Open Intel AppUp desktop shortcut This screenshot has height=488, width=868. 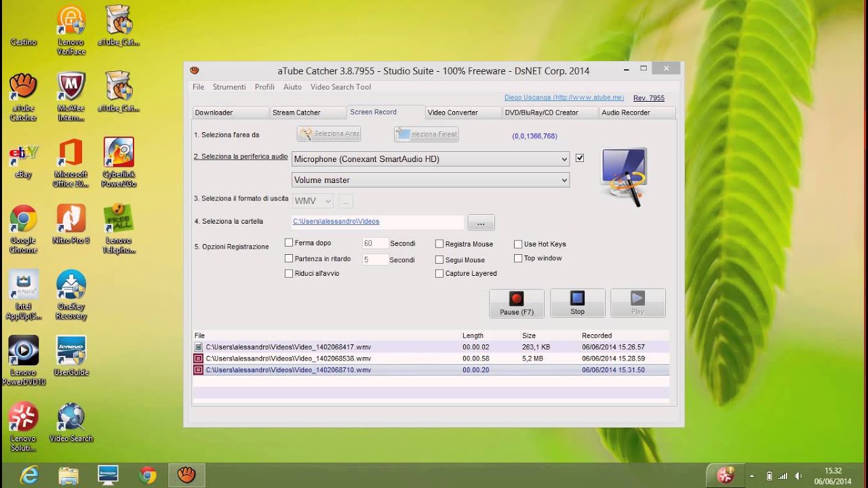click(24, 295)
